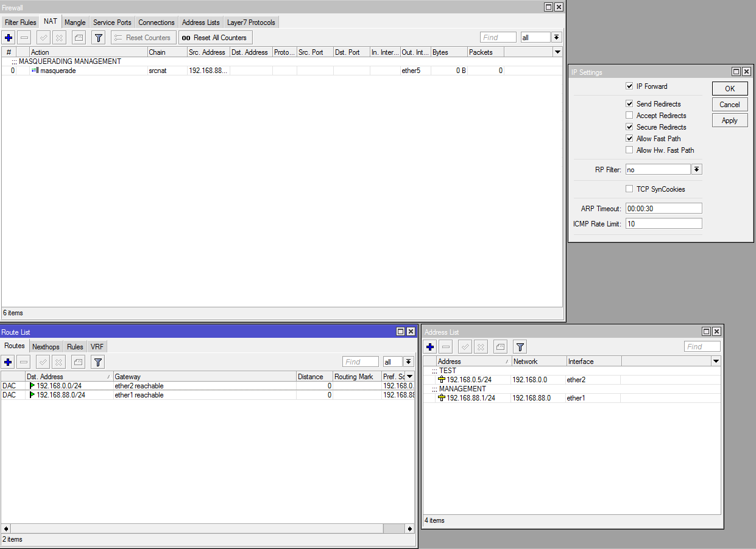Click the ARP Timeout field
The height and width of the screenshot is (549, 756).
point(664,208)
